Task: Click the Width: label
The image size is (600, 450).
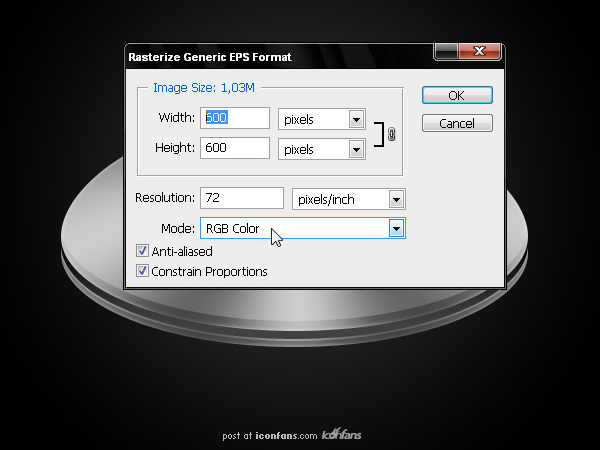Action: click(x=176, y=117)
